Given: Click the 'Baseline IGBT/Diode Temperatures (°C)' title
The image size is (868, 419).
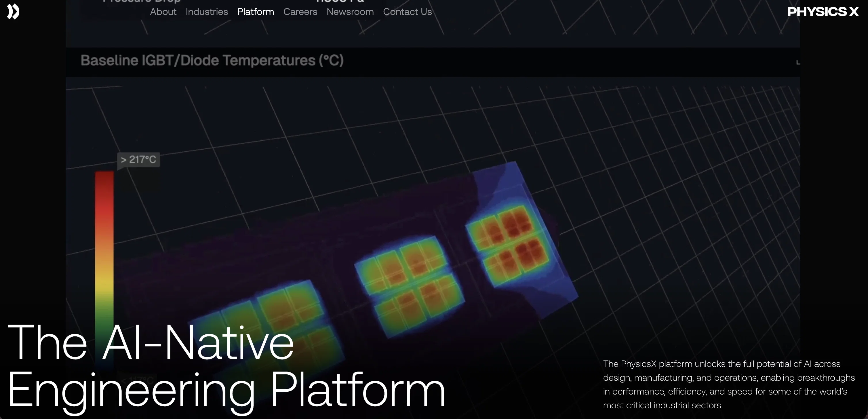Looking at the screenshot, I should pyautogui.click(x=212, y=61).
